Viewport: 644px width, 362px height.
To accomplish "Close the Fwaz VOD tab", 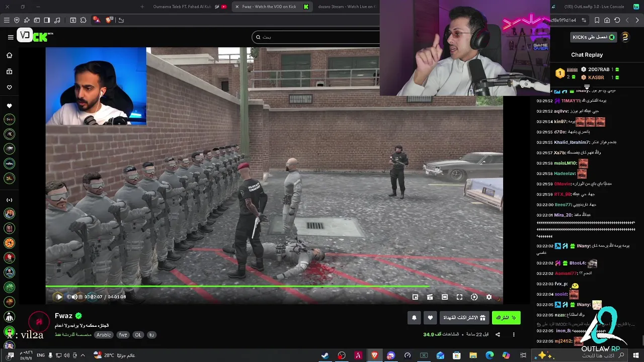I will click(237, 7).
